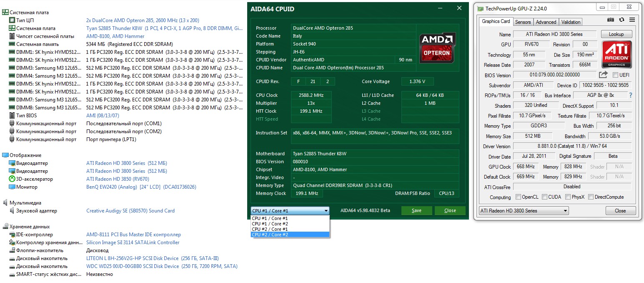This screenshot has width=644, height=283.
Task: Click the 3D-акселератор Xbox-style icon
Action: coord(12,179)
